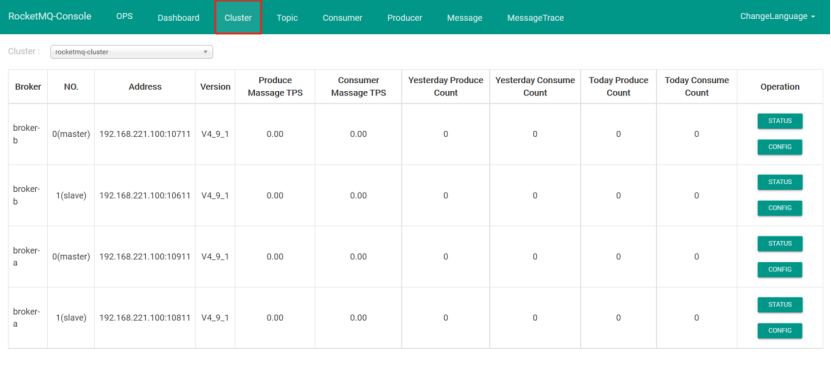Expand the rocketmq-cluster selector
This screenshot has height=370, width=831.
pyautogui.click(x=131, y=52)
